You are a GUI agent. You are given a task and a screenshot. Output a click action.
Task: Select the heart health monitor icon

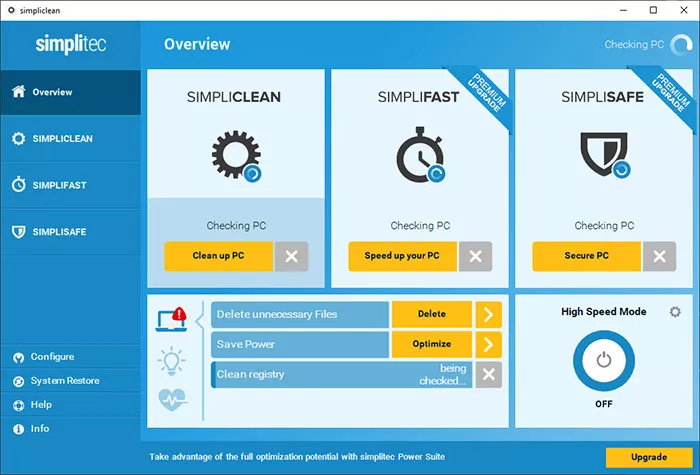tap(172, 399)
